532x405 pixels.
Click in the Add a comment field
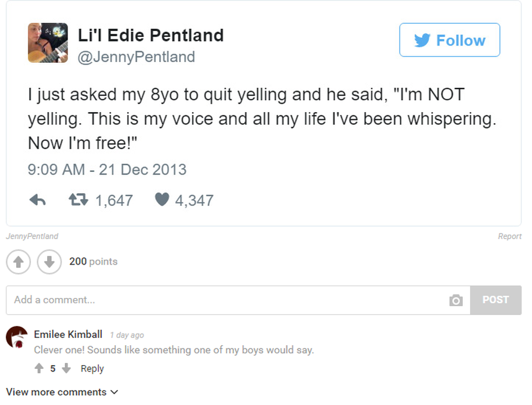(x=222, y=300)
